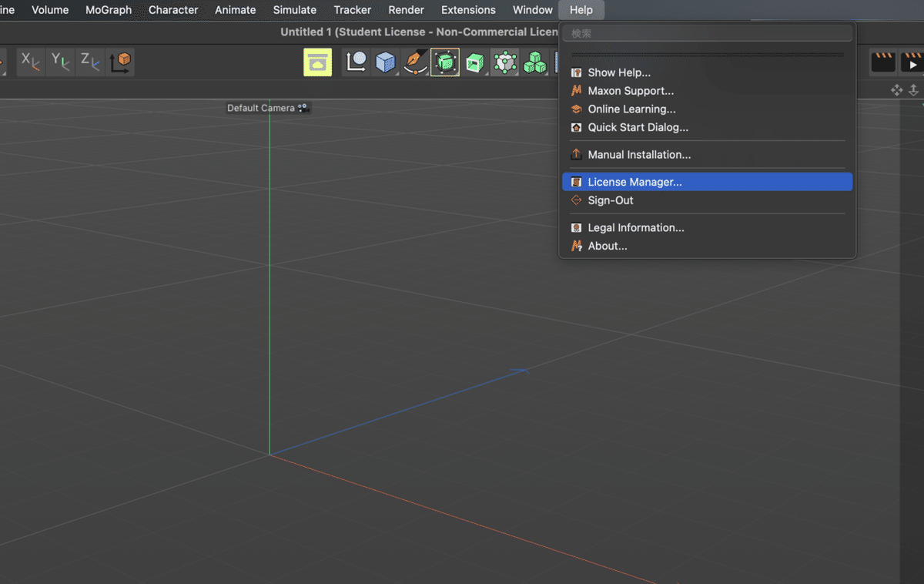This screenshot has height=584, width=924.
Task: Click the MoGraph Cloner cubes icon
Action: point(534,62)
